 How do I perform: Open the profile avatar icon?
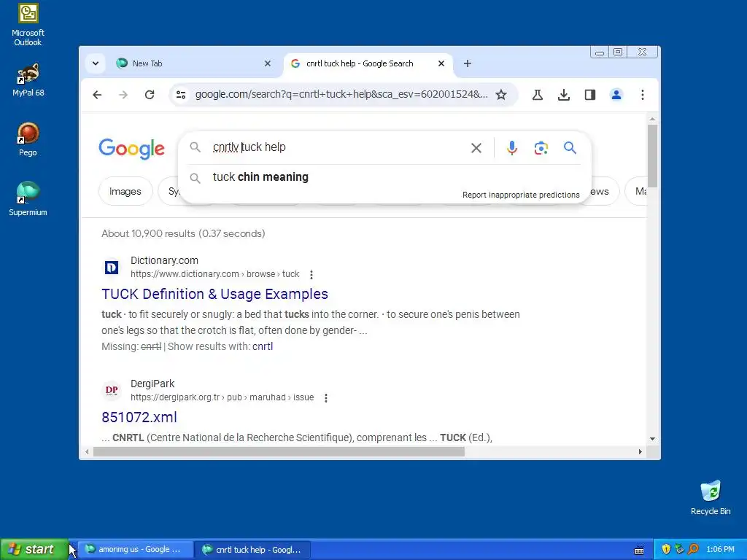pyautogui.click(x=616, y=95)
